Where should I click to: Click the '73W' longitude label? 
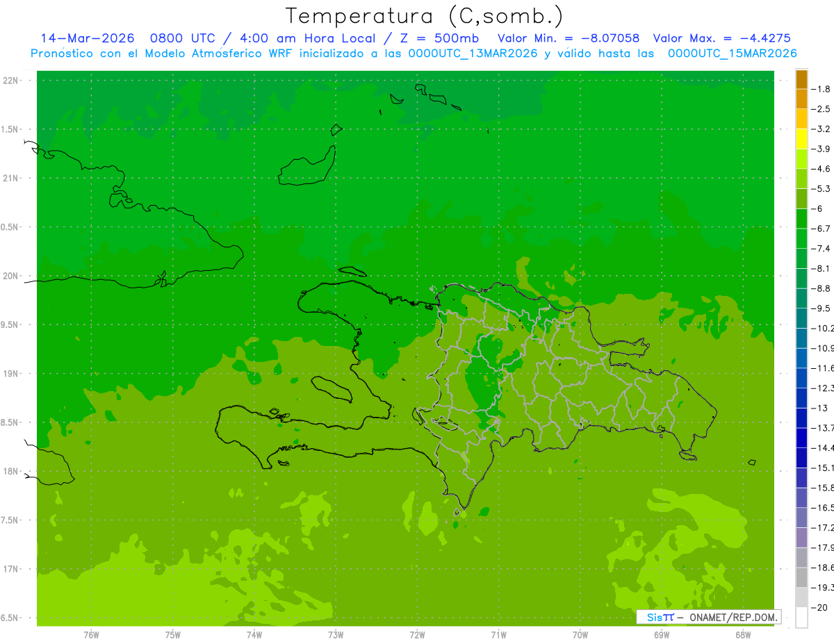336,636
